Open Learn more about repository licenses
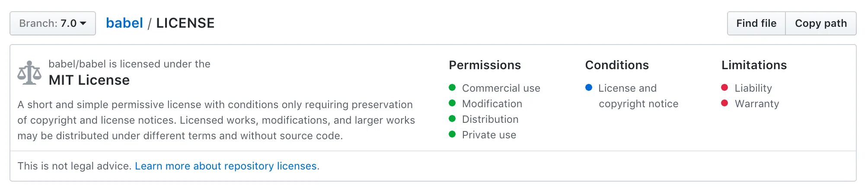 [226, 166]
